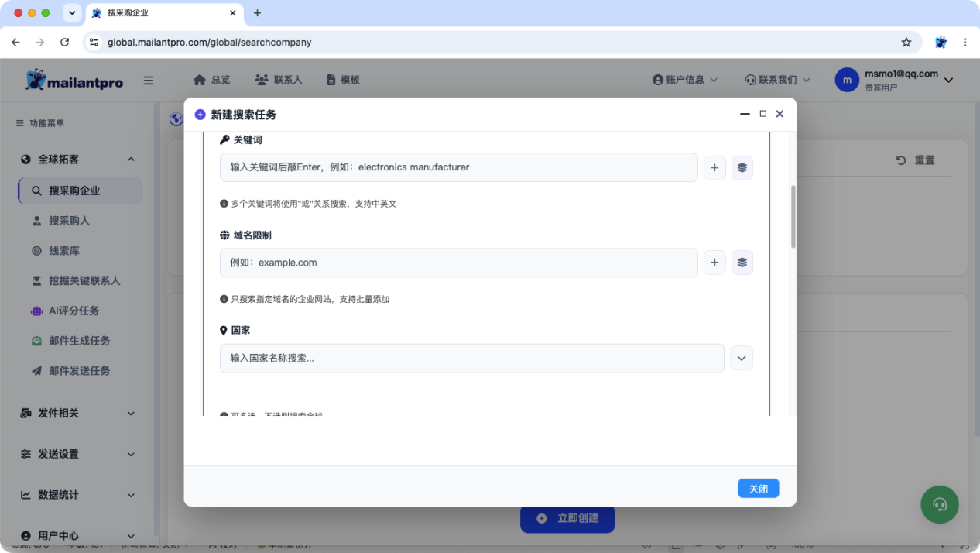Select 邮件发送任务 in sidebar
Image resolution: width=980 pixels, height=553 pixels.
(x=81, y=371)
